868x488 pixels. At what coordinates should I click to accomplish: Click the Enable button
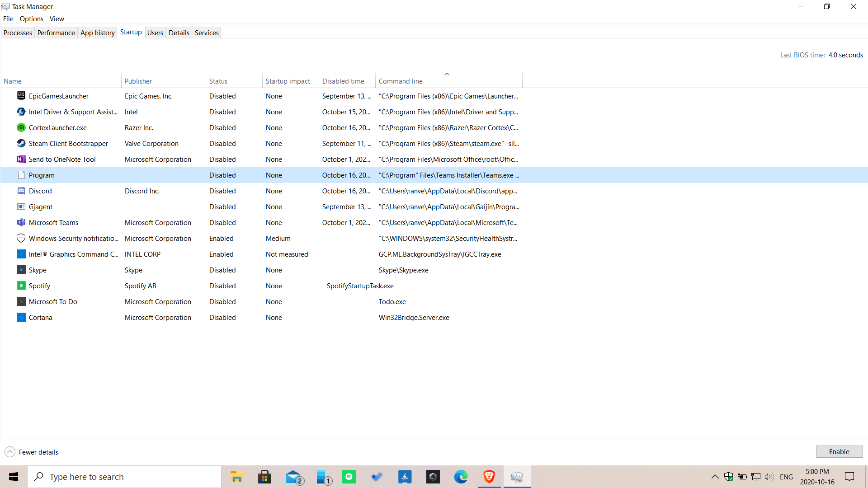click(x=839, y=452)
